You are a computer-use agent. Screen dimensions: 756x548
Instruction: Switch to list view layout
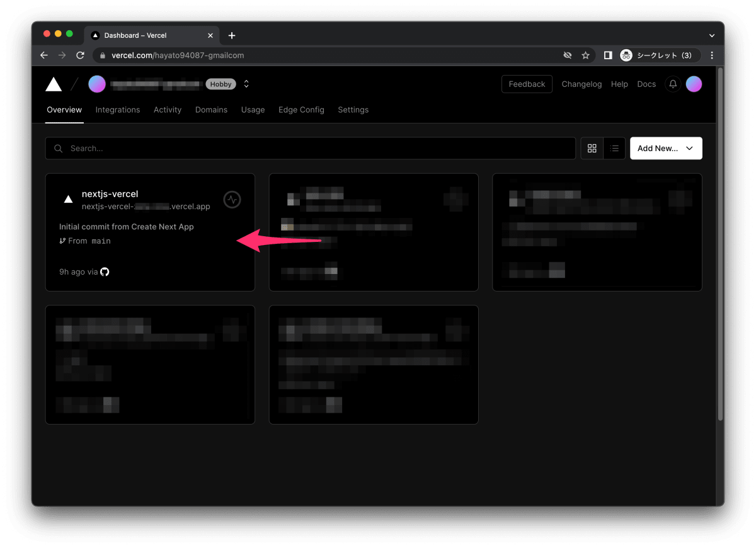tap(614, 148)
